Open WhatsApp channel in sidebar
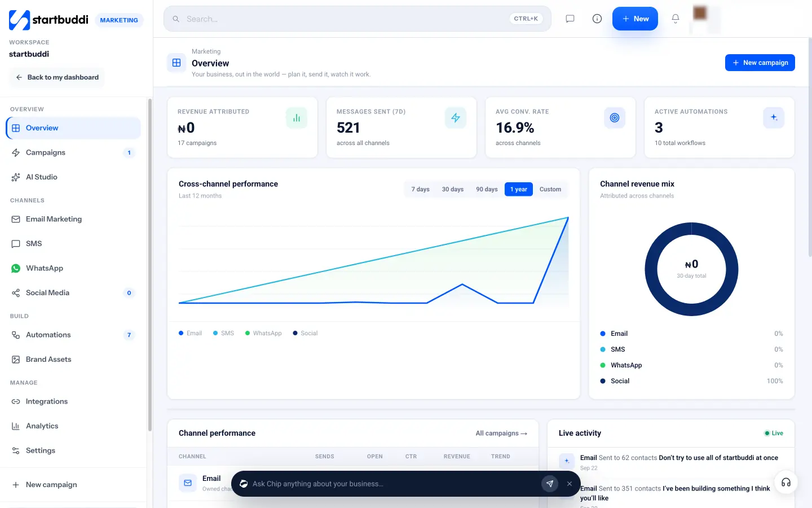The image size is (812, 508). pyautogui.click(x=73, y=268)
